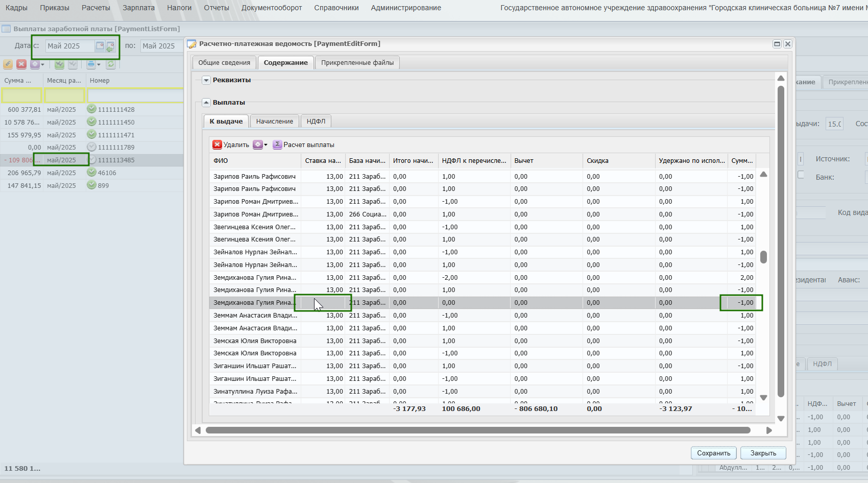Screen dimensions: 868x483
Task: Click gray status icon of payment 1111111789
Action: pos(91,147)
